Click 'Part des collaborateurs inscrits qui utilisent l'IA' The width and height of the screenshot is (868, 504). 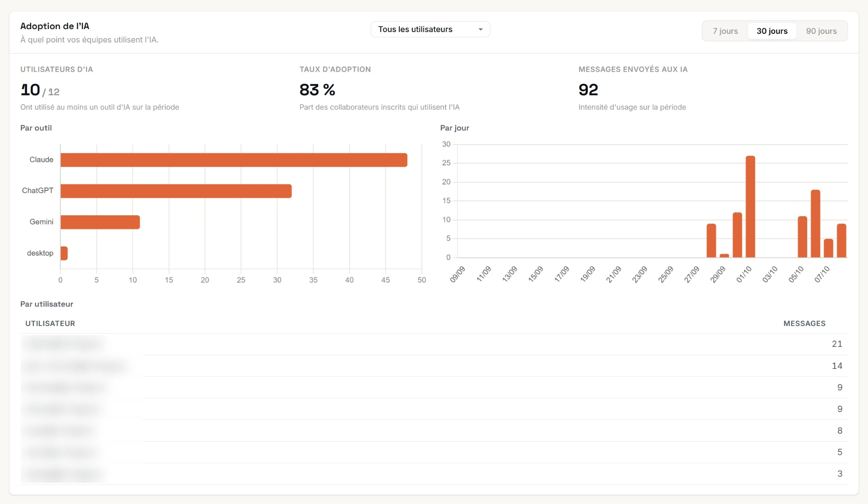(379, 107)
